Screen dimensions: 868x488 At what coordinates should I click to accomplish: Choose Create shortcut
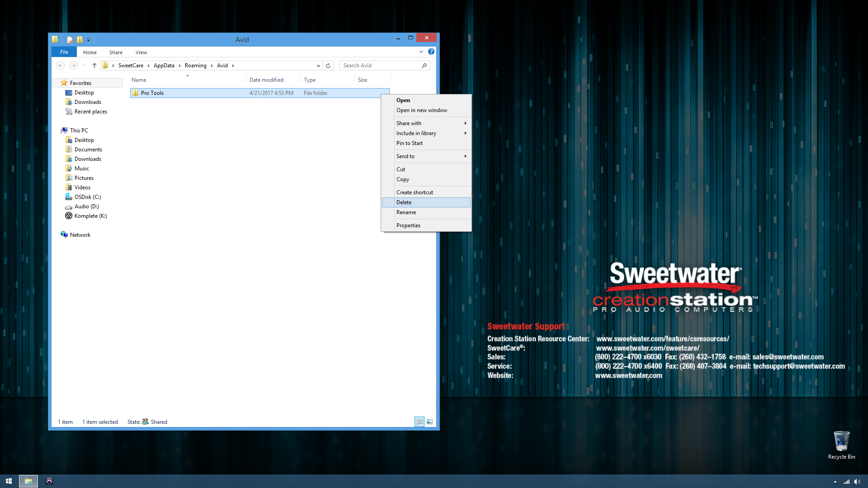[426, 192]
